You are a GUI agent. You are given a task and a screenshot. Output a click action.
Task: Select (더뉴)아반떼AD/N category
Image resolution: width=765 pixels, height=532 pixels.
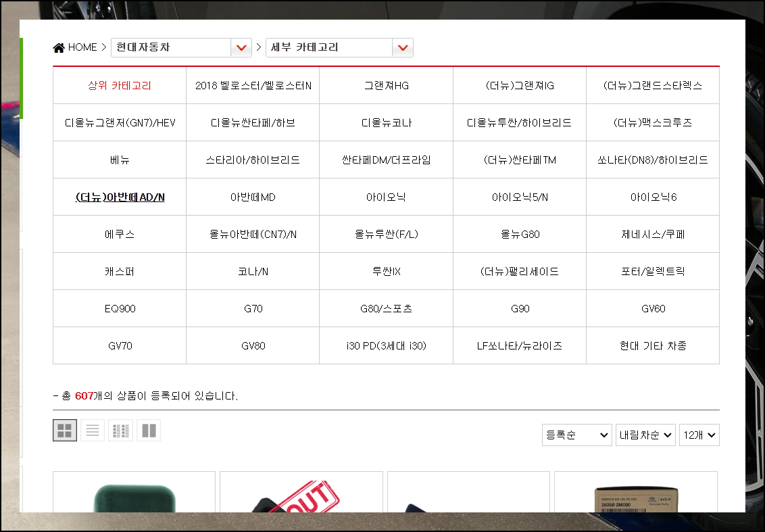coord(120,197)
